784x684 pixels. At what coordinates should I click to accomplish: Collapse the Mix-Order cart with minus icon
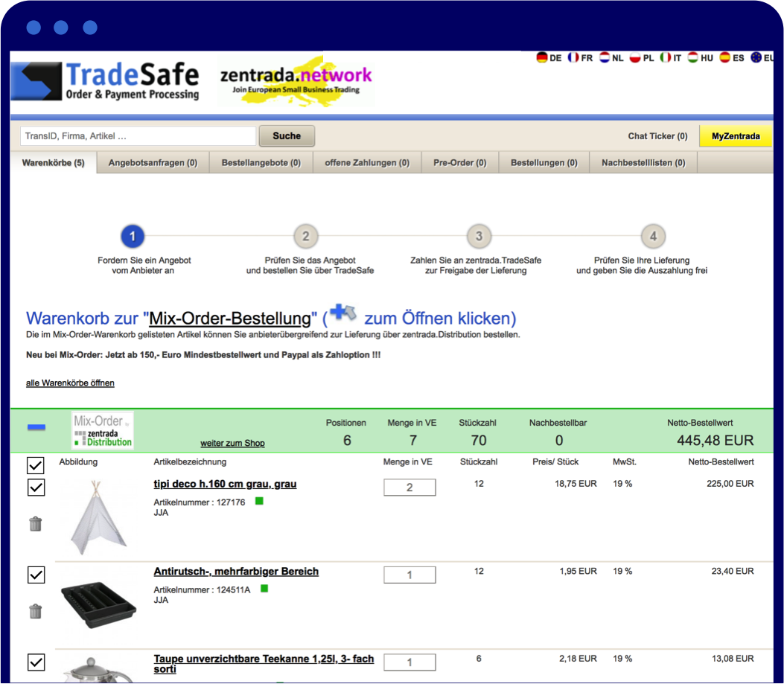(x=36, y=427)
